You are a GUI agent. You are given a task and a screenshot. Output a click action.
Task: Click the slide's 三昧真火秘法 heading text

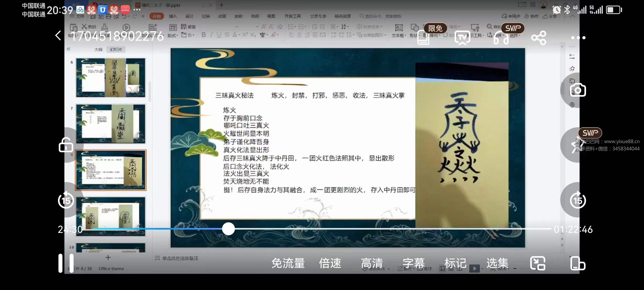tap(235, 95)
